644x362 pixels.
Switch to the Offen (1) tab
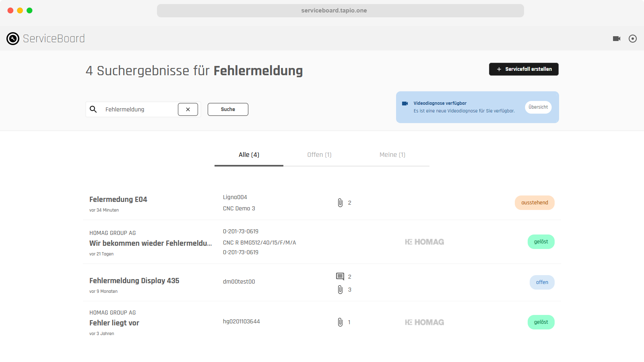click(319, 155)
